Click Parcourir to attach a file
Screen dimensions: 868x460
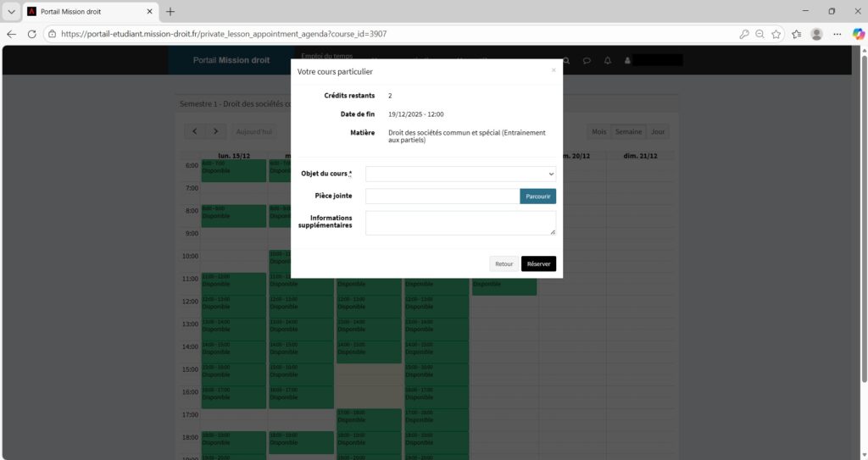(537, 197)
